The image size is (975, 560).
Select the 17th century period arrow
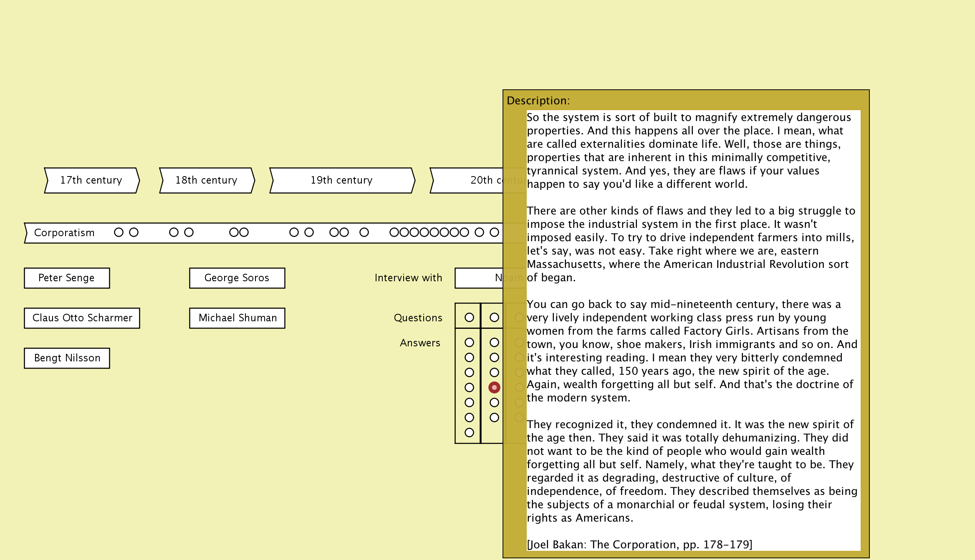pos(91,180)
